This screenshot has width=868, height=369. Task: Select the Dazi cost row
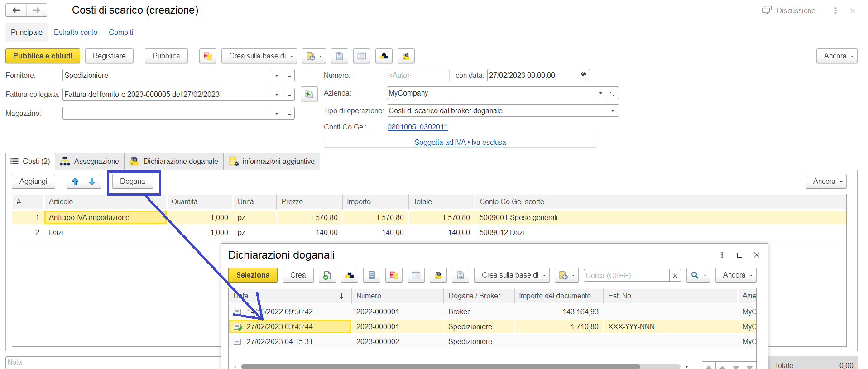tap(429, 233)
